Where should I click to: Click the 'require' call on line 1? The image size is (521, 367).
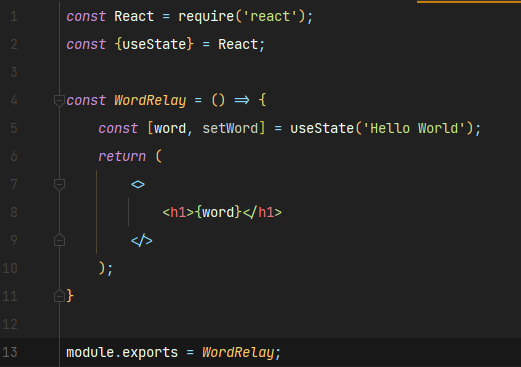tap(206, 16)
